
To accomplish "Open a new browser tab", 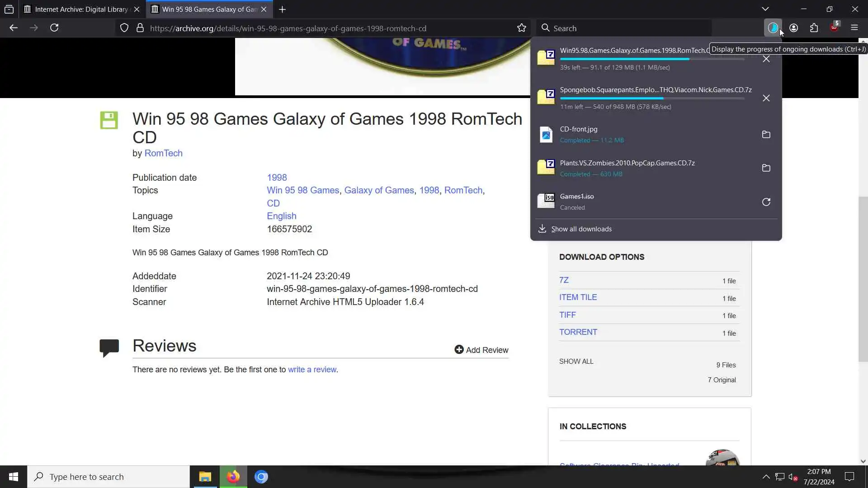I will tap(282, 9).
